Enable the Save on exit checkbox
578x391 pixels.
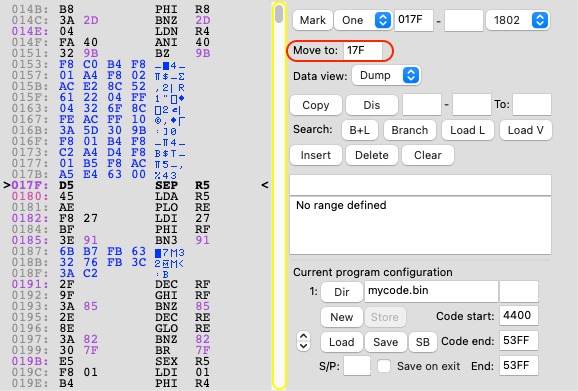click(384, 366)
